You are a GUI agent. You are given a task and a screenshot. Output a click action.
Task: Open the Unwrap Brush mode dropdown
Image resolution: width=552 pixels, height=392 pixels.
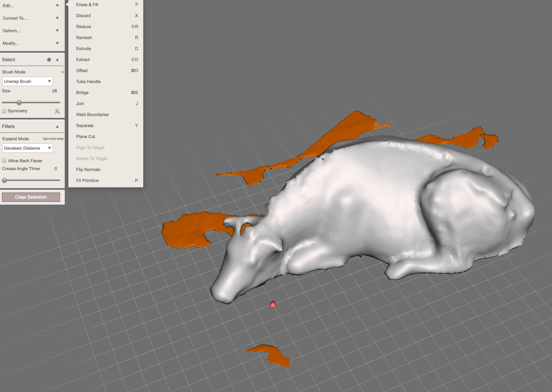28,81
